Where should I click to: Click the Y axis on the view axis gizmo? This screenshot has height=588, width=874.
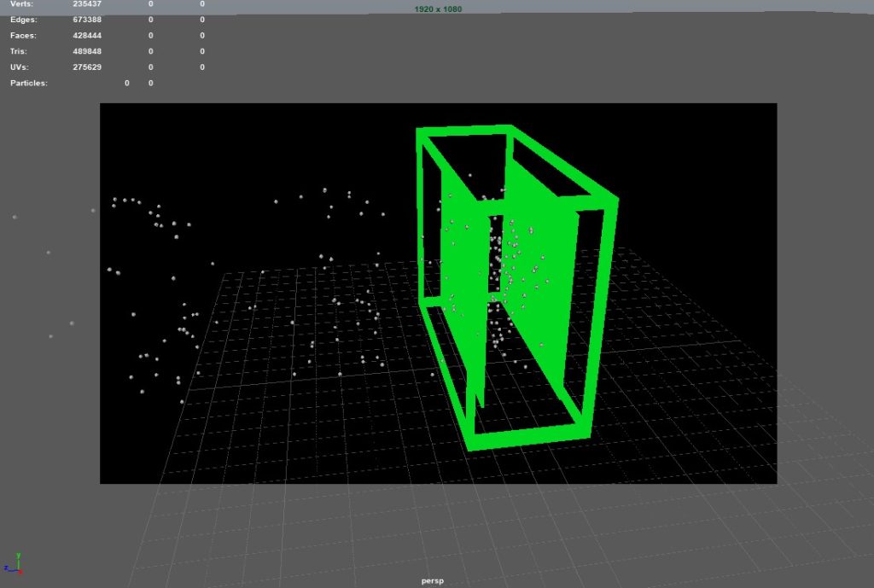click(x=19, y=556)
